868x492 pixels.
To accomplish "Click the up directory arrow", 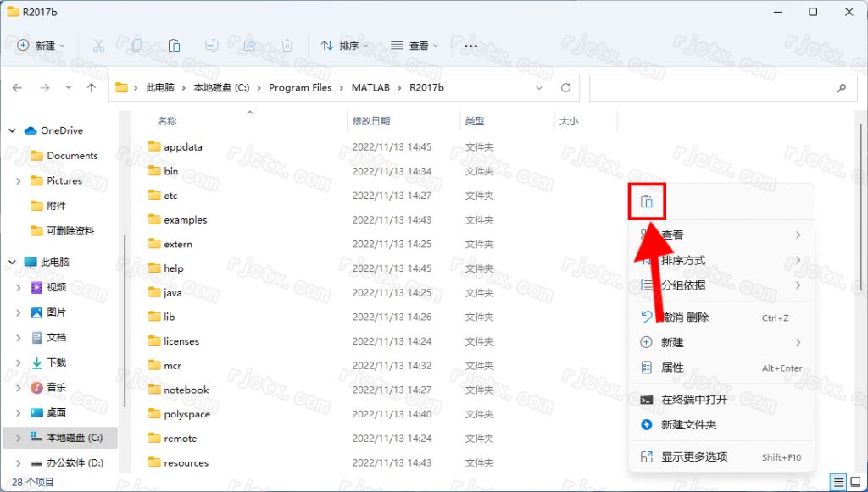I will click(92, 87).
